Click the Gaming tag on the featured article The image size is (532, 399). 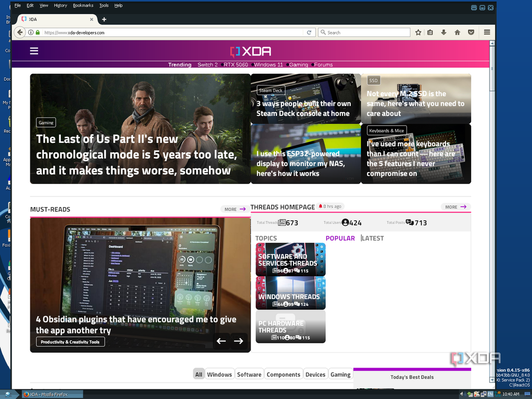coord(46,123)
